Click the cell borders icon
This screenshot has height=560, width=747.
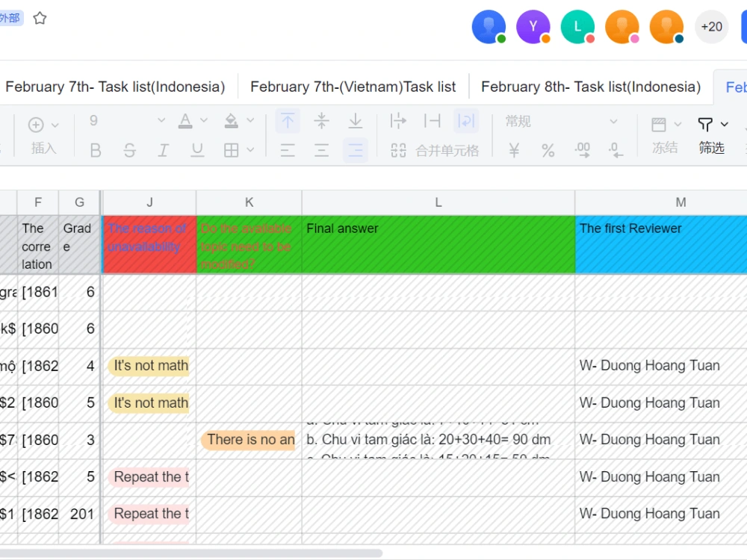[x=231, y=151]
